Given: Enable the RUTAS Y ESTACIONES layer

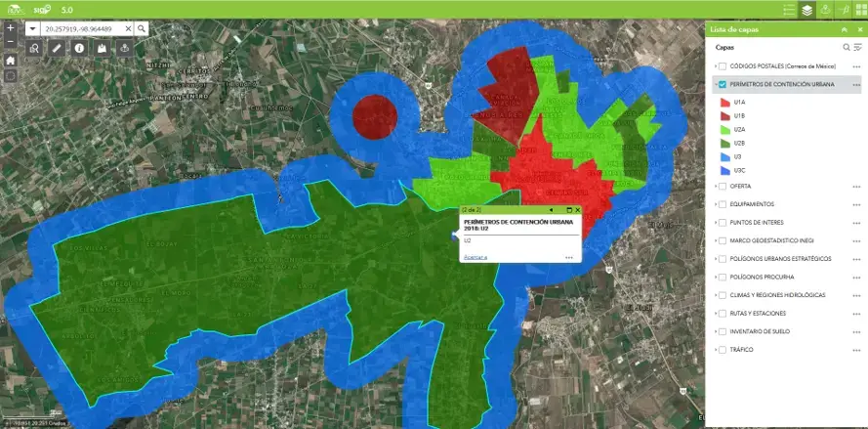Looking at the screenshot, I should [723, 314].
